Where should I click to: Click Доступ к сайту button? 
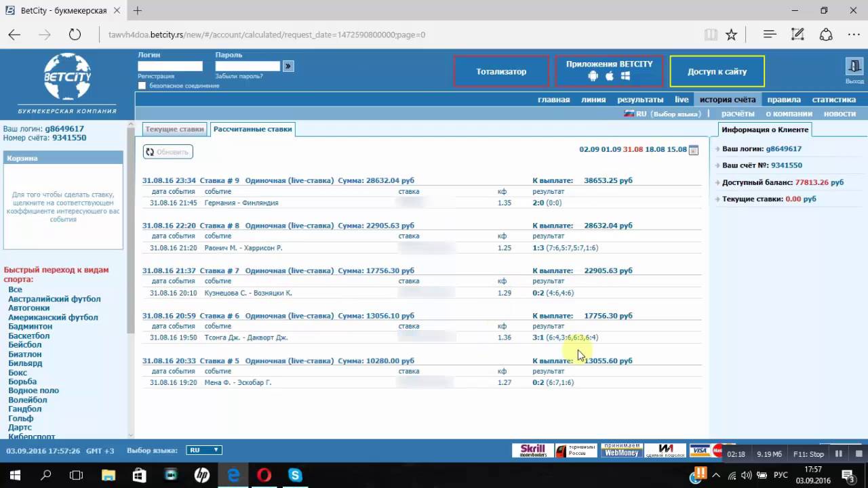717,71
